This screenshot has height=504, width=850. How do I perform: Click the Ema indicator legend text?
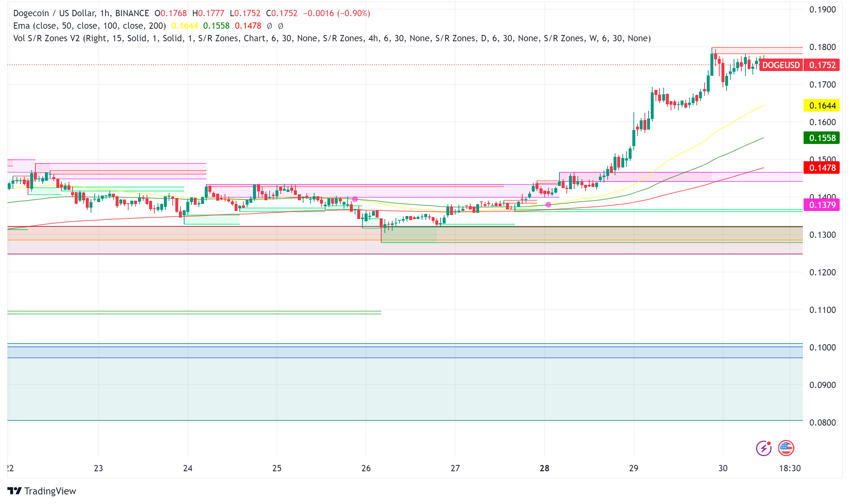pos(89,26)
